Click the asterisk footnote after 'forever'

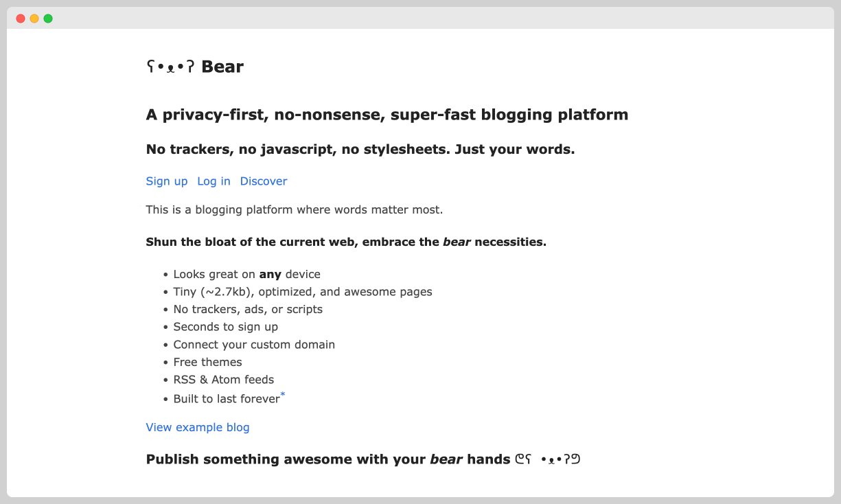click(x=281, y=393)
